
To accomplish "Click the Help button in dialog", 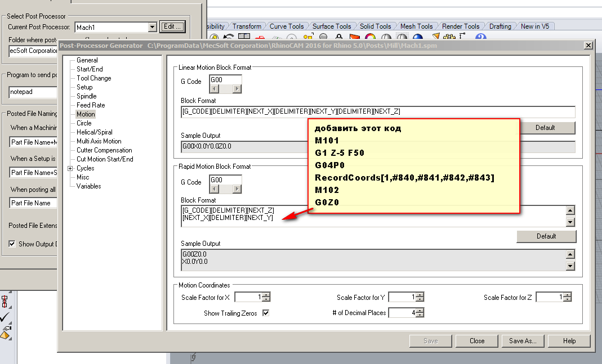I will (569, 341).
